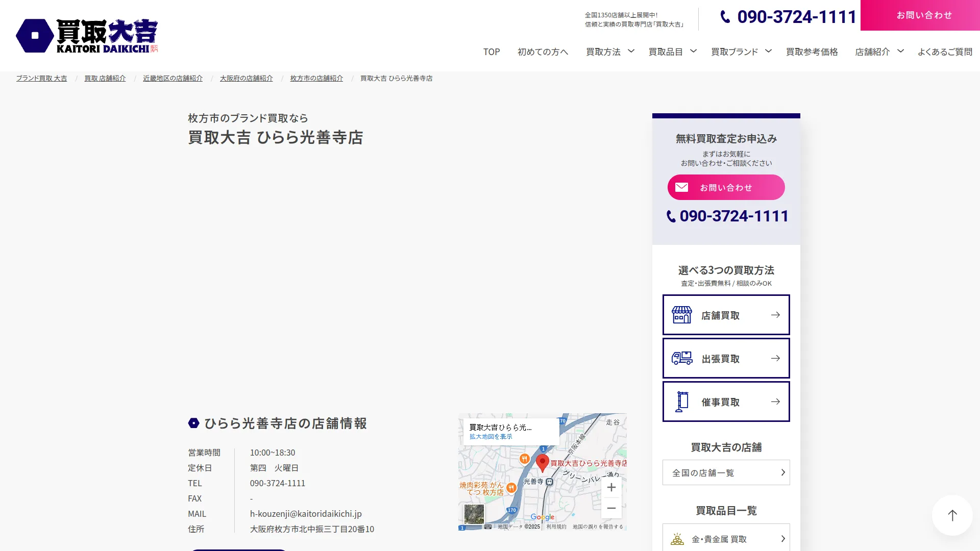The height and width of the screenshot is (551, 980).
Task: Click 出張買取 card
Action: click(726, 358)
